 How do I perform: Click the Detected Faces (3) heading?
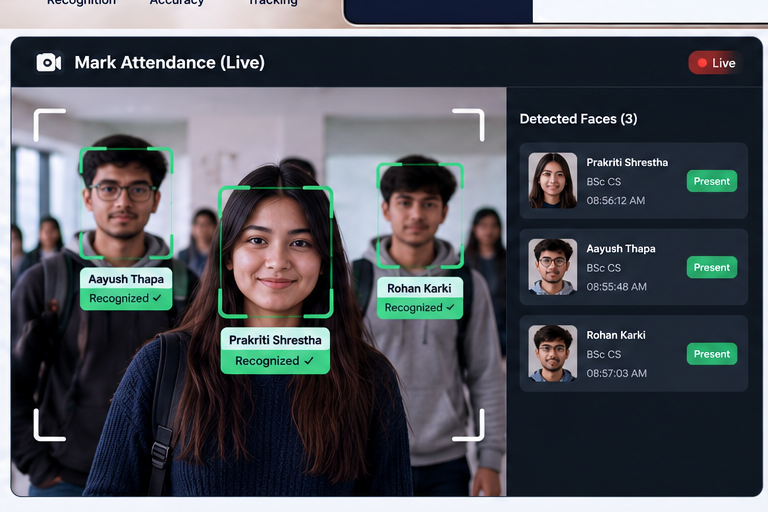point(578,119)
